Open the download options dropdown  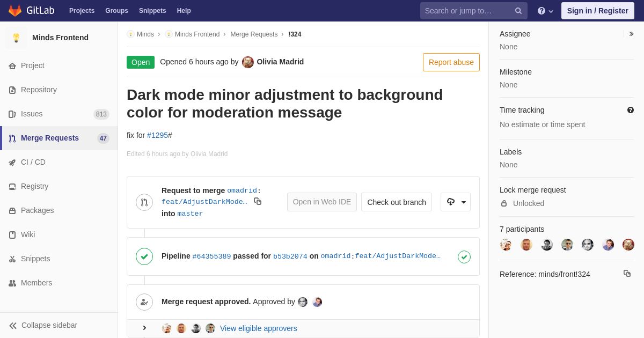pos(456,202)
